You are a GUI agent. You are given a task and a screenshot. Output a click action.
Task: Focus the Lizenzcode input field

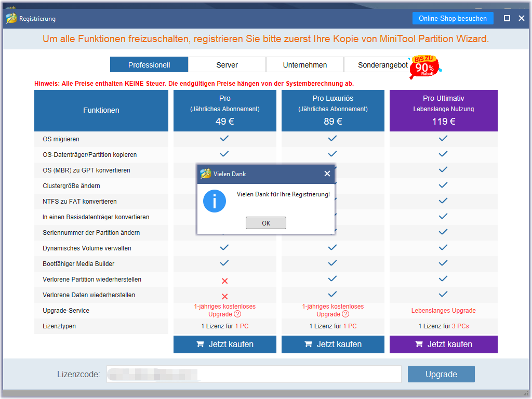[x=254, y=374]
